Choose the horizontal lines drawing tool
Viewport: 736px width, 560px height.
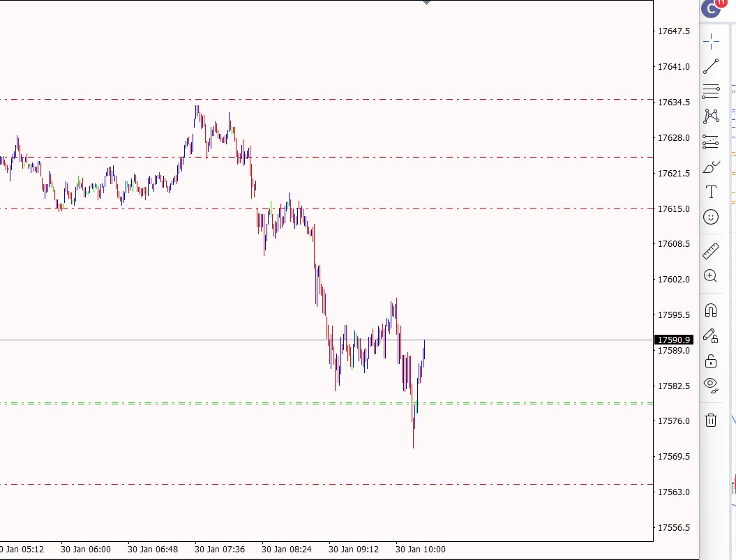(711, 91)
